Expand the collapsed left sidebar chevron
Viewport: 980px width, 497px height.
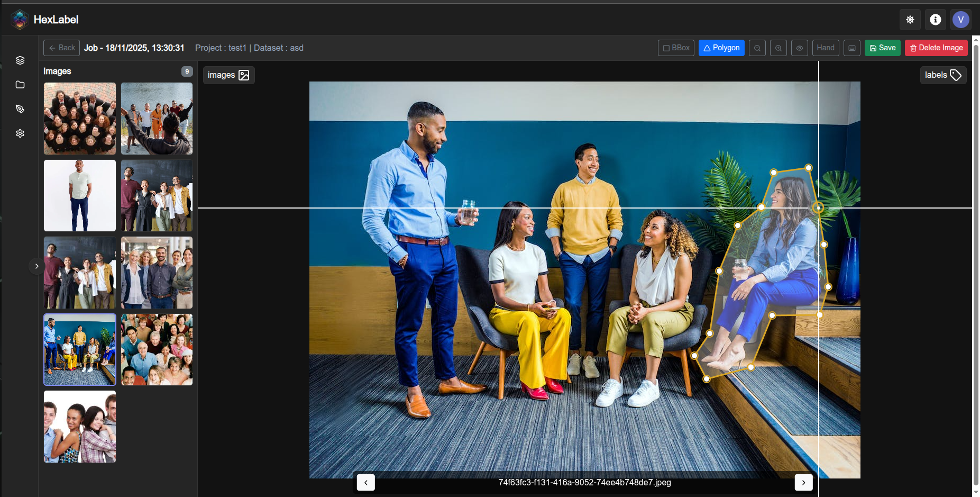36,266
